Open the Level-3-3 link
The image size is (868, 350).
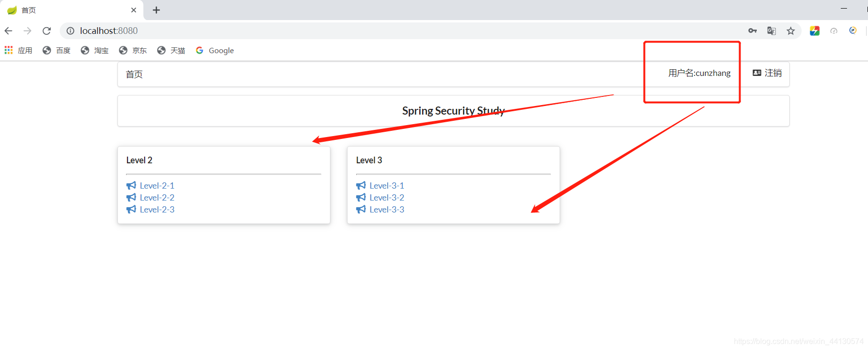387,209
